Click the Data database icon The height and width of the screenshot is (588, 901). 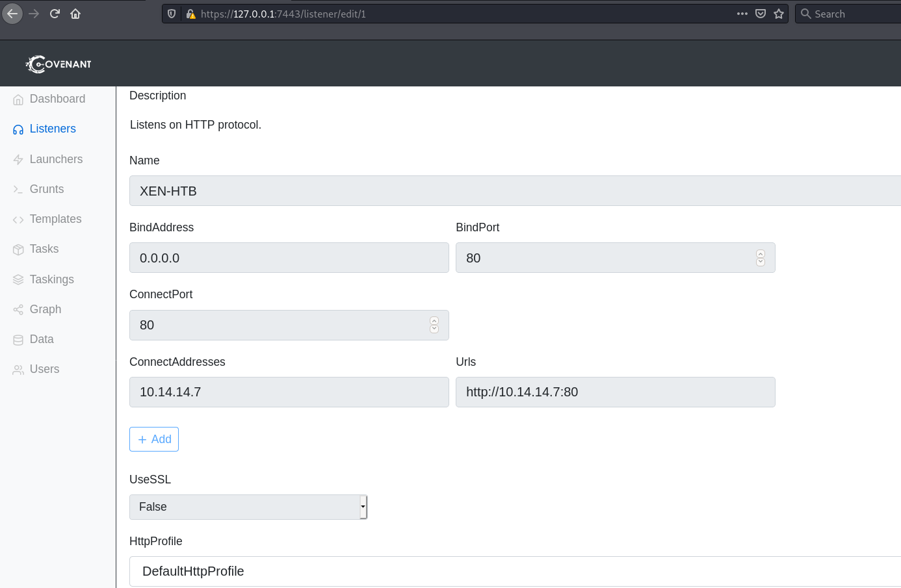18,340
